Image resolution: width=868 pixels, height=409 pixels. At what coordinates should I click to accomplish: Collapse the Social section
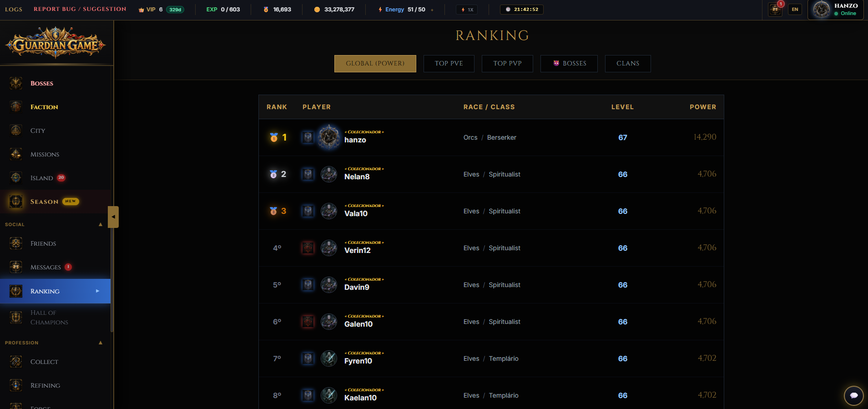click(x=101, y=224)
